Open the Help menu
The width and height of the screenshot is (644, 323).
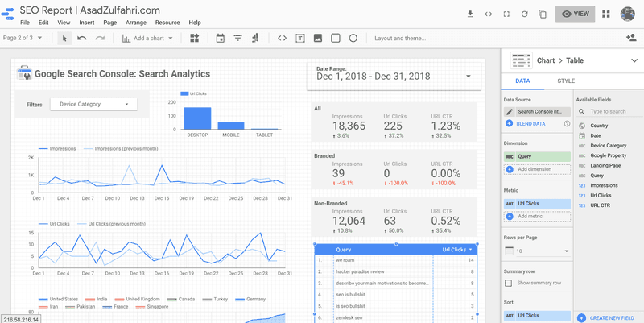click(x=195, y=23)
